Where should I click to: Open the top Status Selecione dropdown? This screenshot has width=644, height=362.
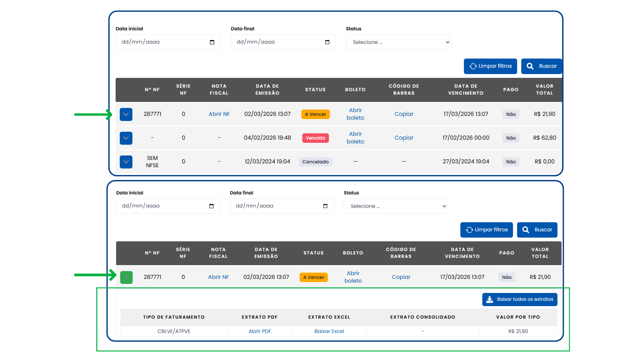398,42
